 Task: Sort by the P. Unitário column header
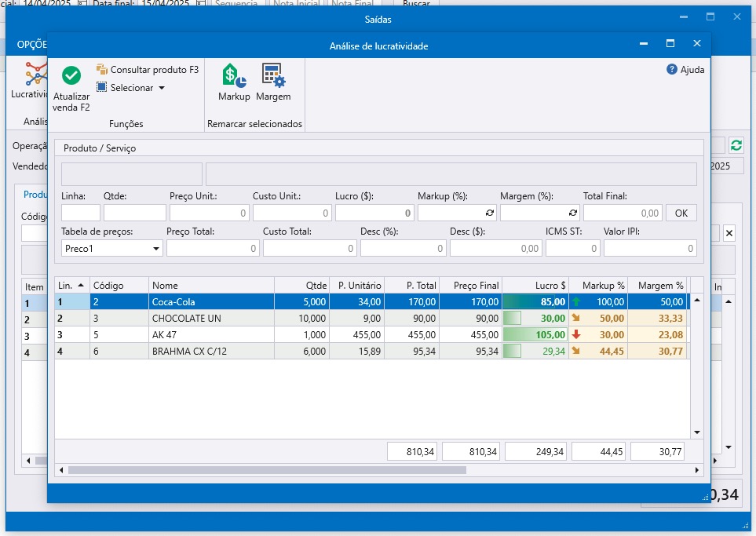(x=356, y=286)
